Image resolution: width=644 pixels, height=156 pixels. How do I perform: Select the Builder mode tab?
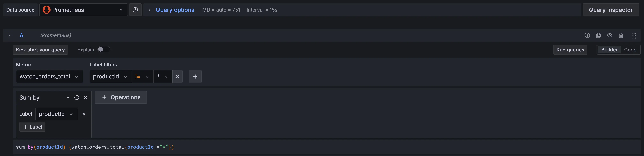click(x=609, y=50)
